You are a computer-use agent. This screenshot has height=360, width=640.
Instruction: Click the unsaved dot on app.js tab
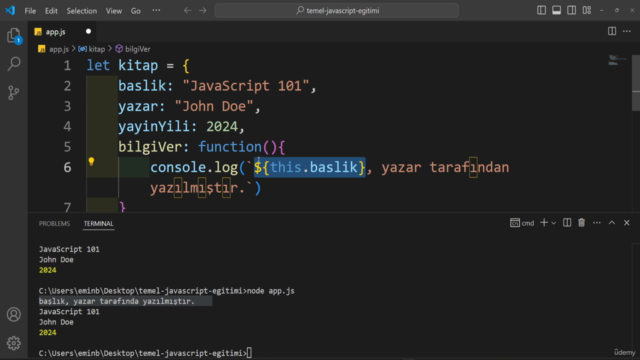point(88,31)
